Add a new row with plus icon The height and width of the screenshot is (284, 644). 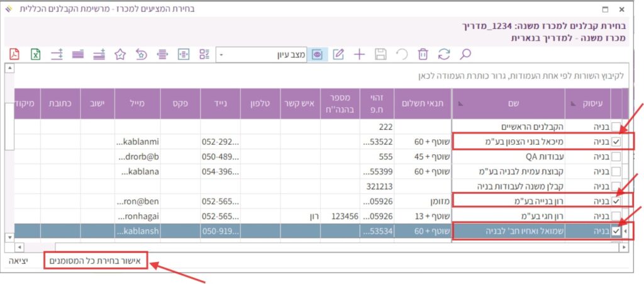pyautogui.click(x=359, y=54)
